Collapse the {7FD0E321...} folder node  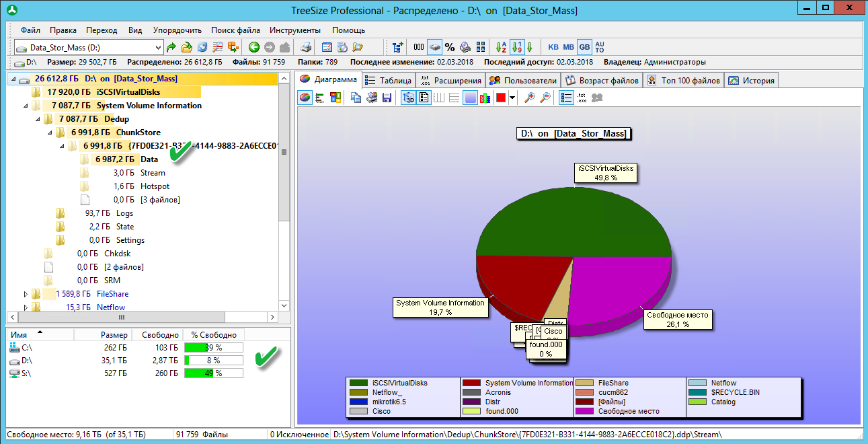pyautogui.click(x=61, y=146)
